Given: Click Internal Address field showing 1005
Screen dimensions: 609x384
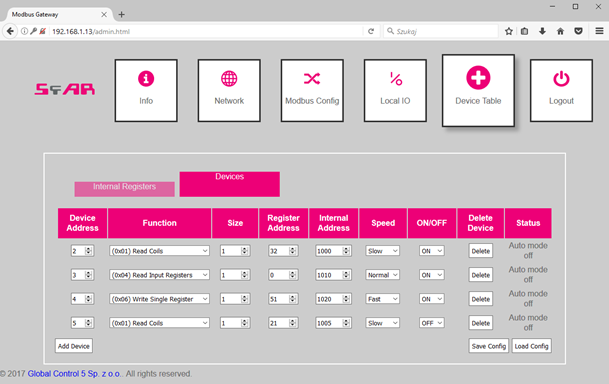Looking at the screenshot, I should point(333,323).
